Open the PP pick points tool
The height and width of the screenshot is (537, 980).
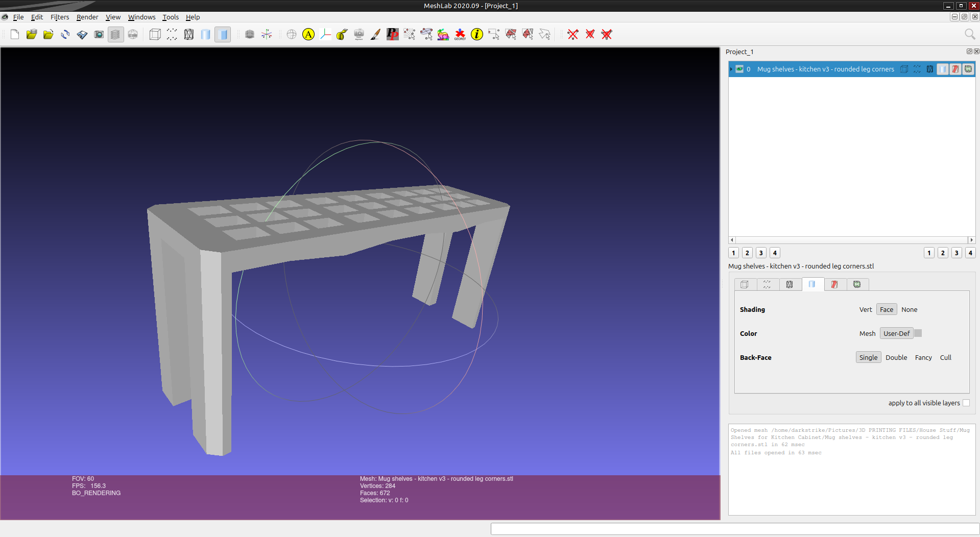point(393,34)
